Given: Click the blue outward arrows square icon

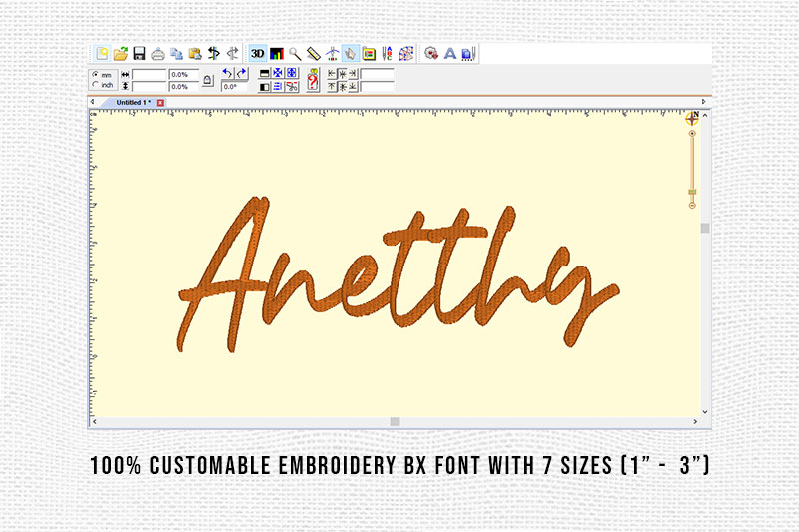Looking at the screenshot, I should click(x=291, y=73).
